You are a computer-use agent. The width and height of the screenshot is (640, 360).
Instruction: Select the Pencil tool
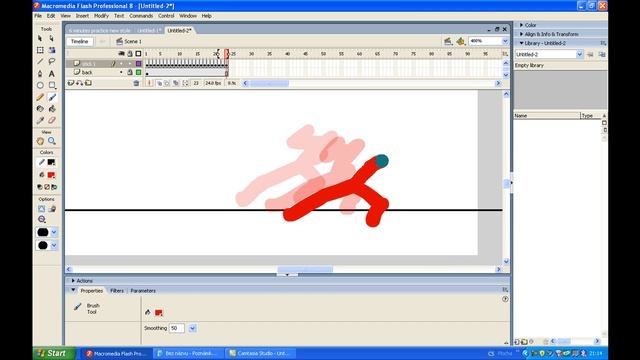(x=40, y=97)
